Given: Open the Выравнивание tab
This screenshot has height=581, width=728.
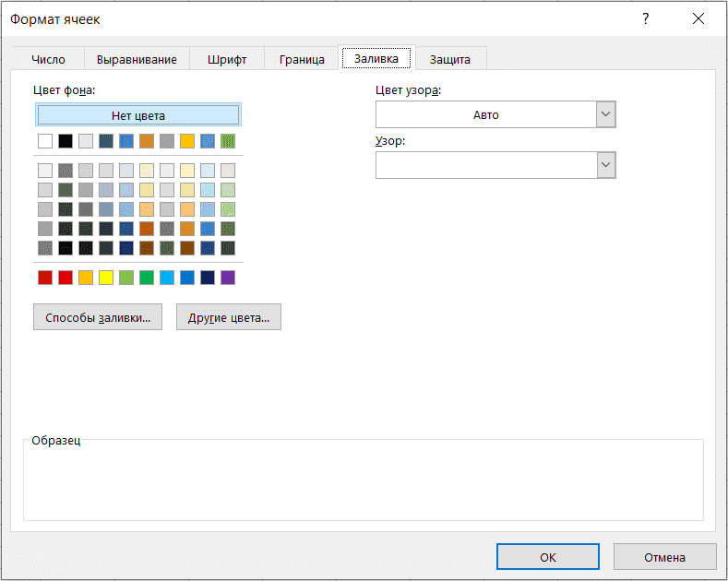Looking at the screenshot, I should (x=137, y=59).
